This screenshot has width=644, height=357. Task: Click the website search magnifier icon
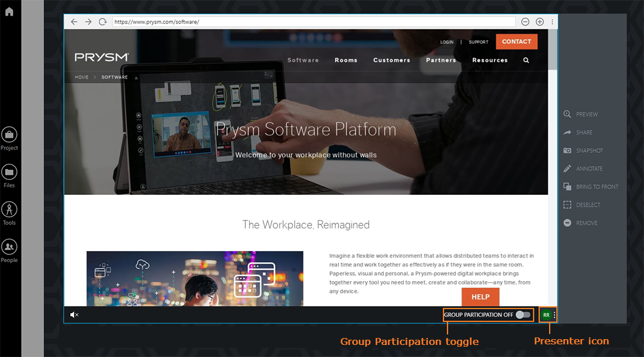[x=526, y=60]
